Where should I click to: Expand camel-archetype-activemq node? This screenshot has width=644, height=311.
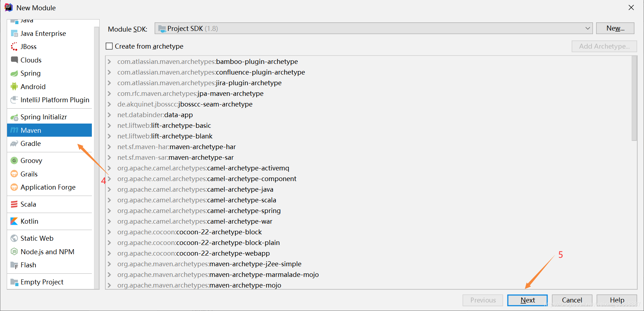click(110, 168)
